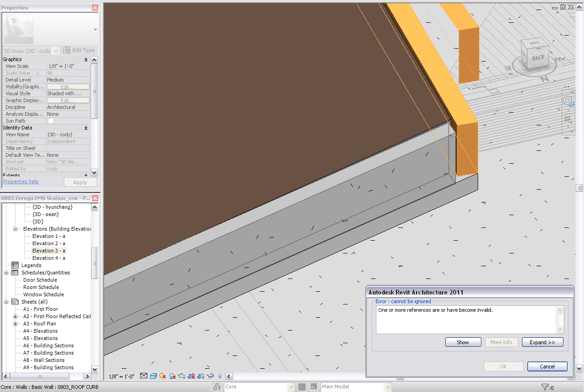The image size is (584, 392).
Task: Open the Properties type preview dropdown arrow
Action: point(95,30)
